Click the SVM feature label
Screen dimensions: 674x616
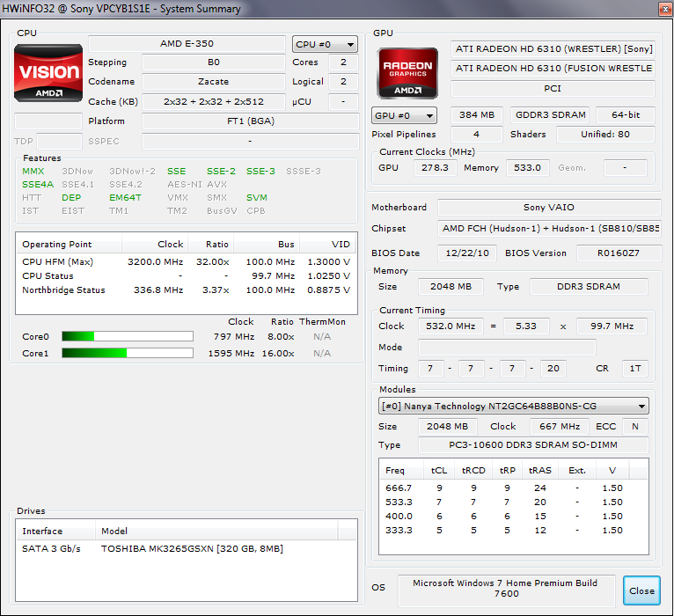(257, 198)
